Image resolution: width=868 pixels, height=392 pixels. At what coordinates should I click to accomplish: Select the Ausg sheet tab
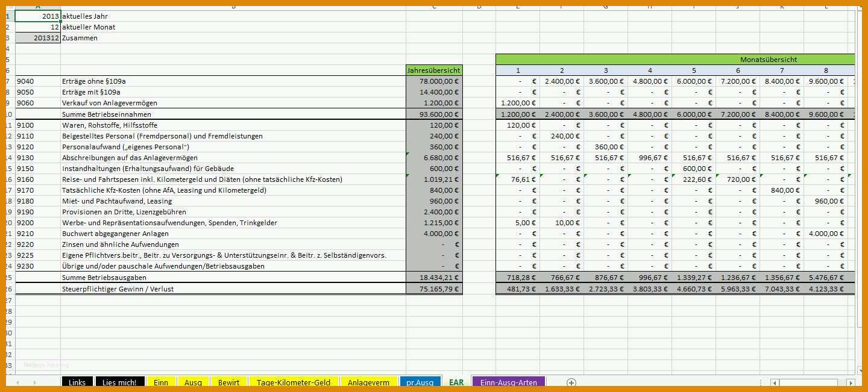[193, 382]
